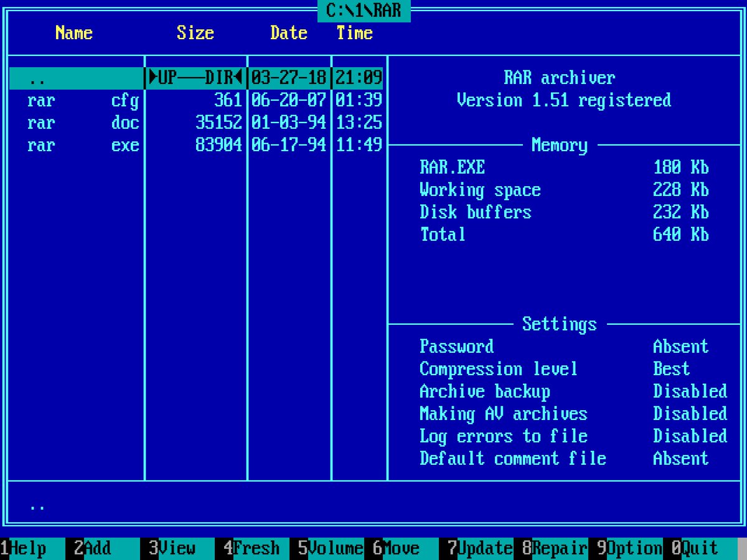The width and height of the screenshot is (747, 560).
Task: Click Disabled beside Archive backup
Action: [x=690, y=391]
